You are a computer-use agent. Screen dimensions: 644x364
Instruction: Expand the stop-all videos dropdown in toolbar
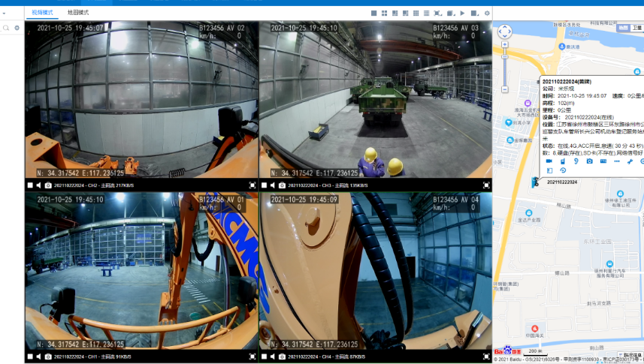point(476,13)
